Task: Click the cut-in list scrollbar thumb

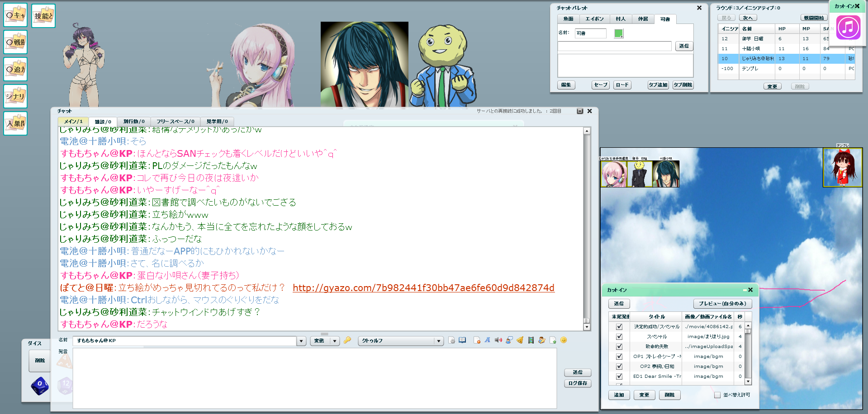Action: tap(748, 332)
